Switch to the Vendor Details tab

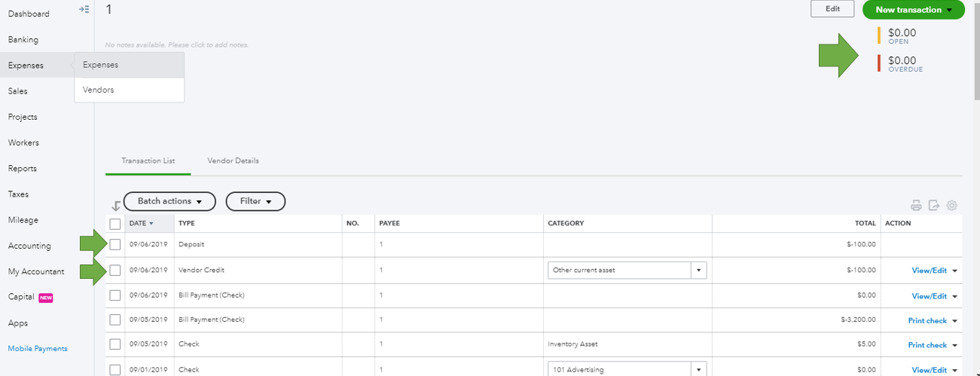(233, 160)
